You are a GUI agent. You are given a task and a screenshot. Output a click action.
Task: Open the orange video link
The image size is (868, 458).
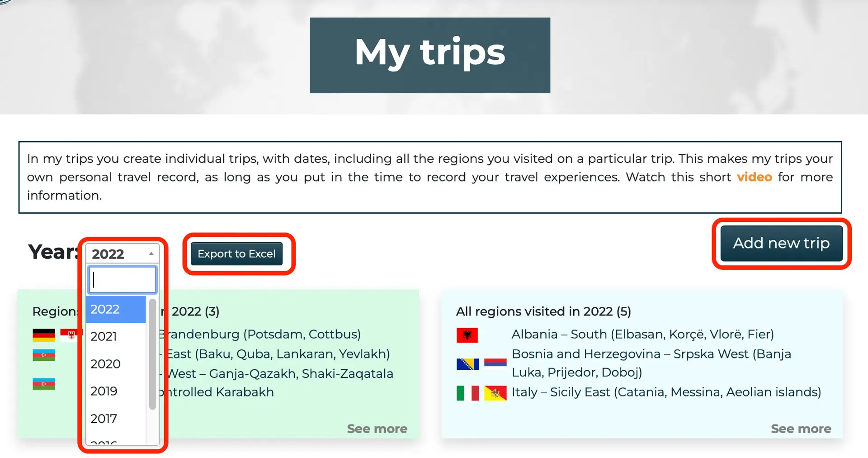tap(754, 177)
